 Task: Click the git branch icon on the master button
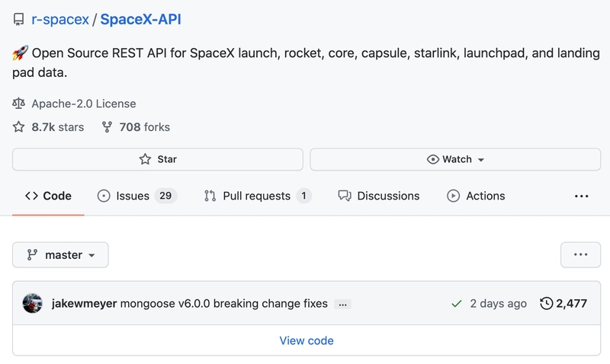click(x=32, y=255)
